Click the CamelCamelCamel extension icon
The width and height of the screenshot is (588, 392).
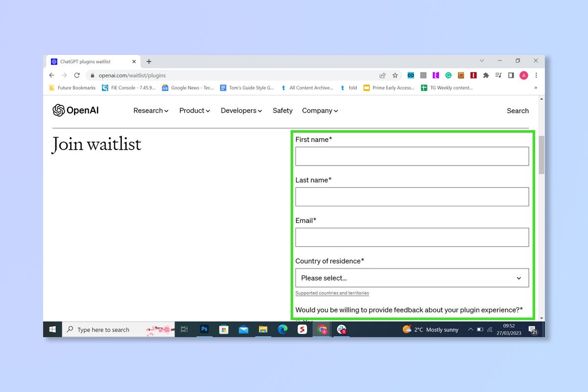(x=461, y=75)
